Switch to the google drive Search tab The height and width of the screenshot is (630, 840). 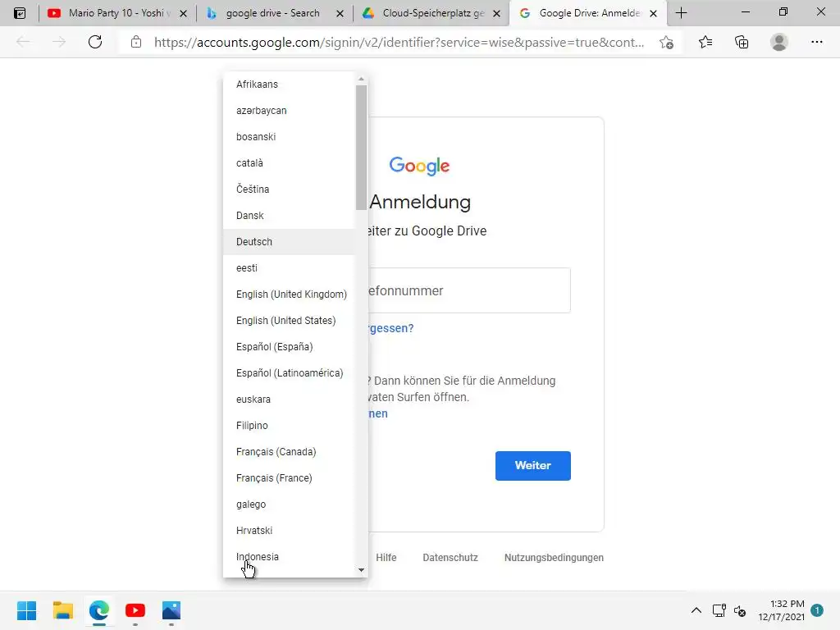[275, 13]
